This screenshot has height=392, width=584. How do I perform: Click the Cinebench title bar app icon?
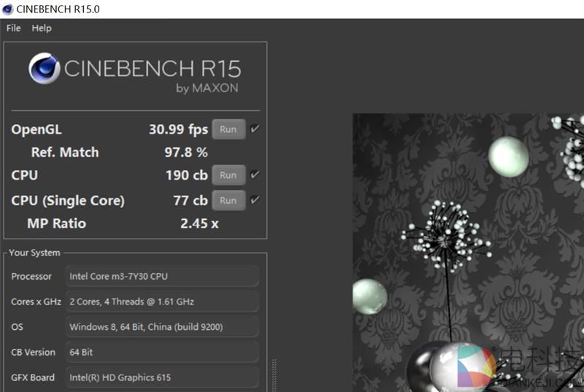click(8, 9)
